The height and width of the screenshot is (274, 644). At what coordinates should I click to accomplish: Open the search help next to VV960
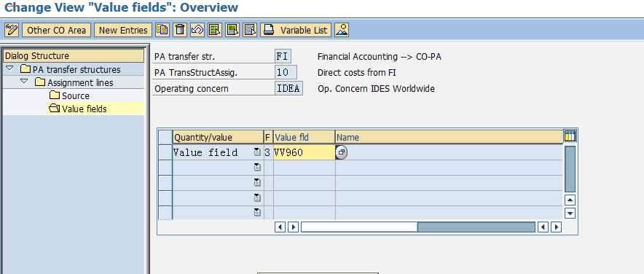point(341,152)
